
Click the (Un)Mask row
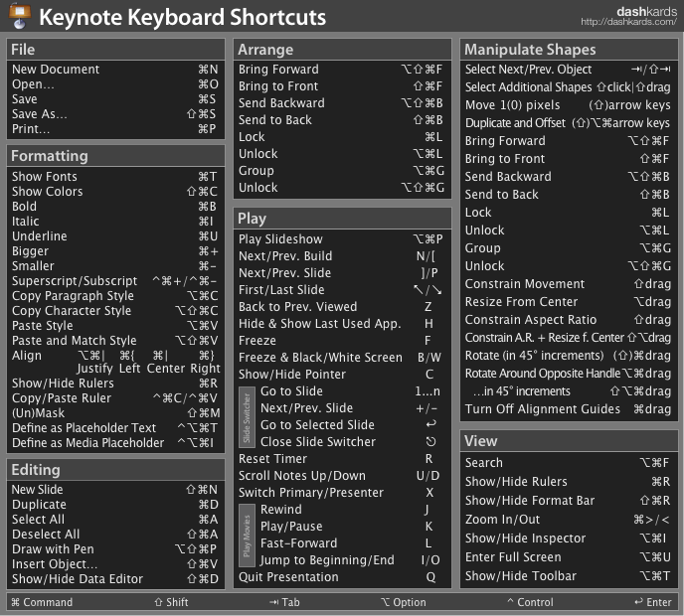[x=115, y=413]
